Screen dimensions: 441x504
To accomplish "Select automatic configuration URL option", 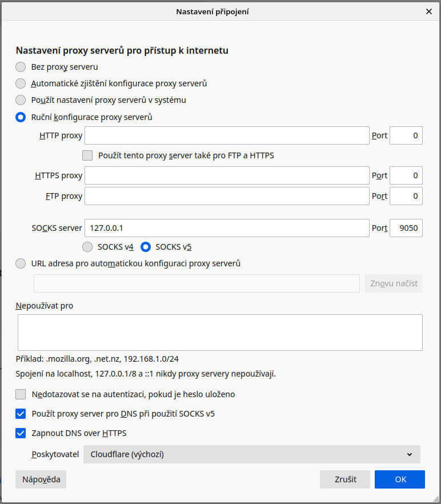I will [x=21, y=263].
